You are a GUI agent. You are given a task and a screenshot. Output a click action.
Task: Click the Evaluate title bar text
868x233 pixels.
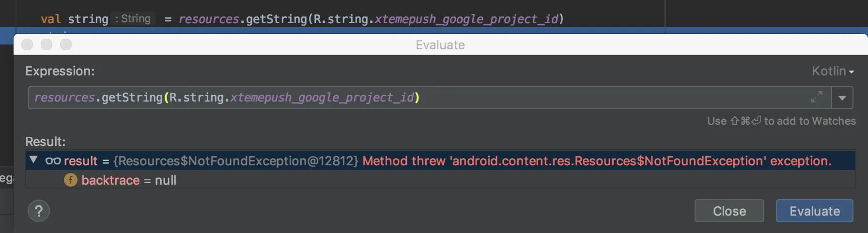pyautogui.click(x=440, y=45)
